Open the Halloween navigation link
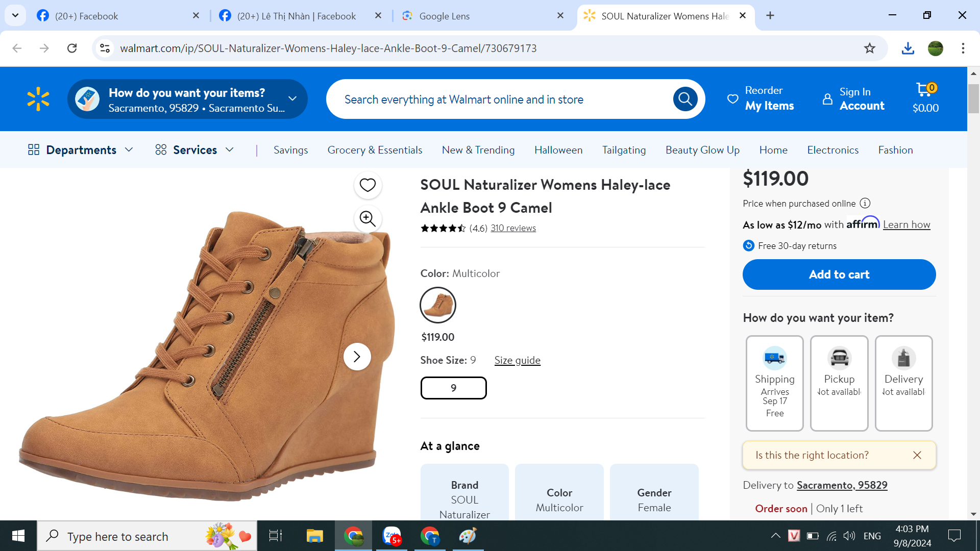Viewport: 980px width, 551px height. point(558,149)
